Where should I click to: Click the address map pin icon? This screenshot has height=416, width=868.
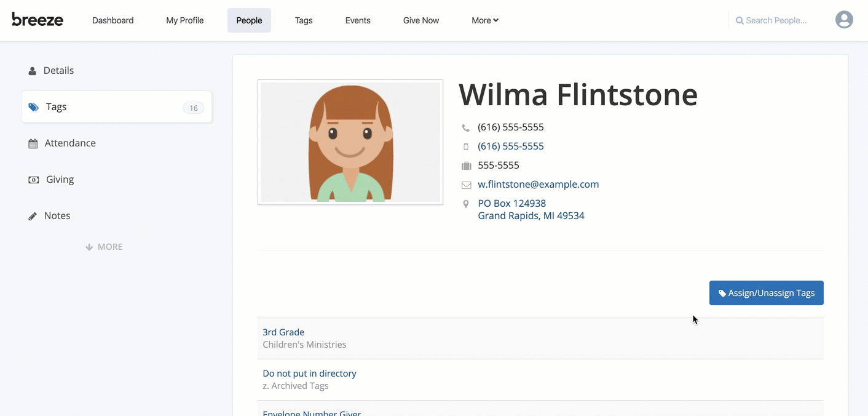pyautogui.click(x=466, y=204)
